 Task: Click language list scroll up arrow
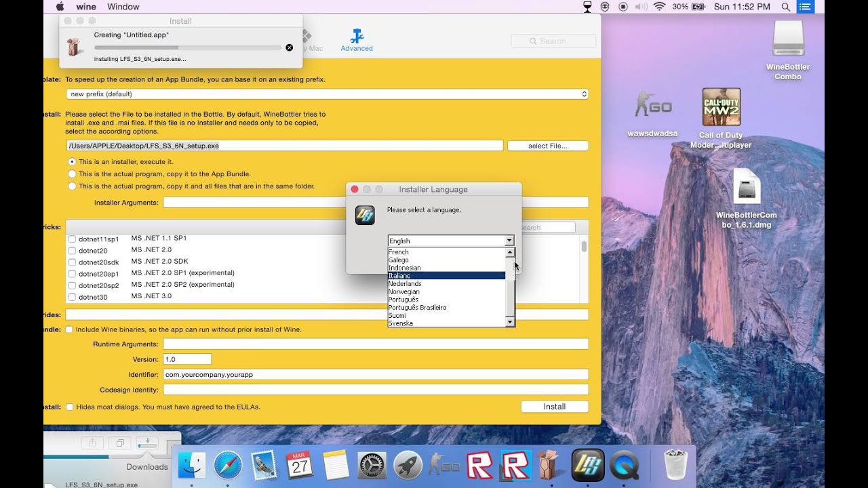[x=511, y=252]
